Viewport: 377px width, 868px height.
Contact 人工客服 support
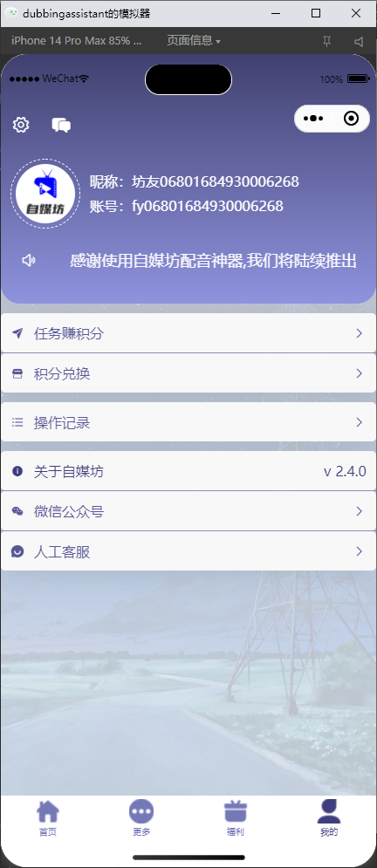point(188,551)
